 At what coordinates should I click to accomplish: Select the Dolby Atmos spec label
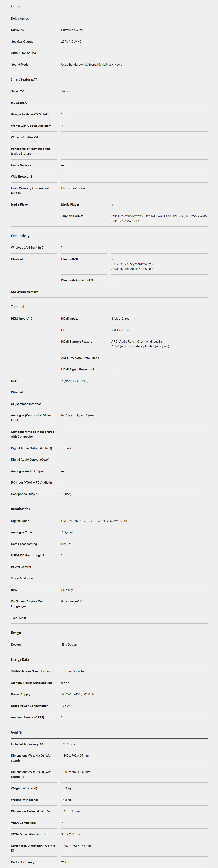point(20,19)
